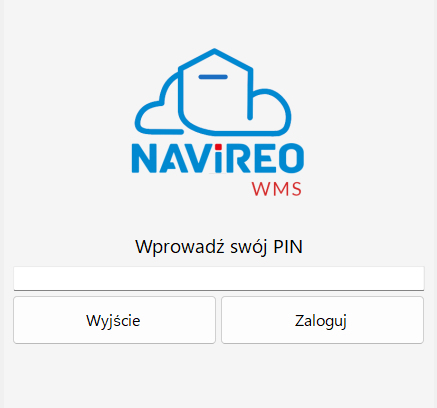Click the letter E in NAVIREO wordmark
This screenshot has height=408, width=437.
coord(265,158)
